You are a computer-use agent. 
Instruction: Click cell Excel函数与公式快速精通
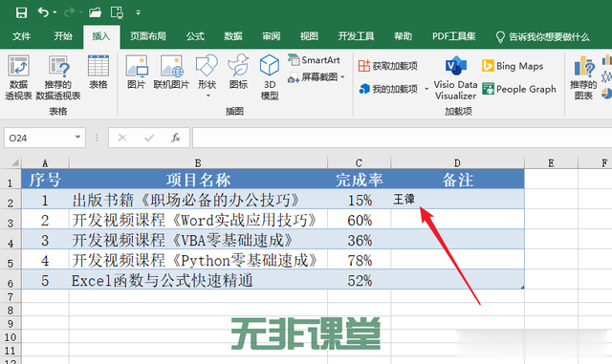[198, 280]
